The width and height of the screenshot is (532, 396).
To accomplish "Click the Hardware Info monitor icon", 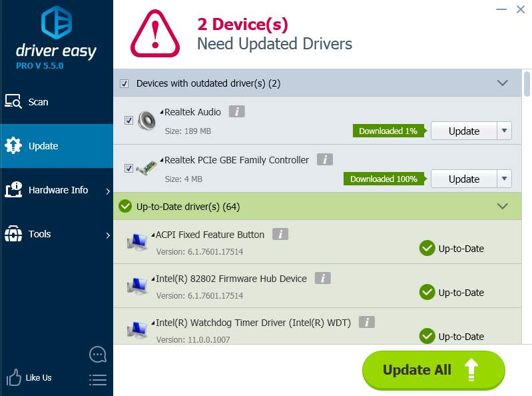I will click(13, 189).
